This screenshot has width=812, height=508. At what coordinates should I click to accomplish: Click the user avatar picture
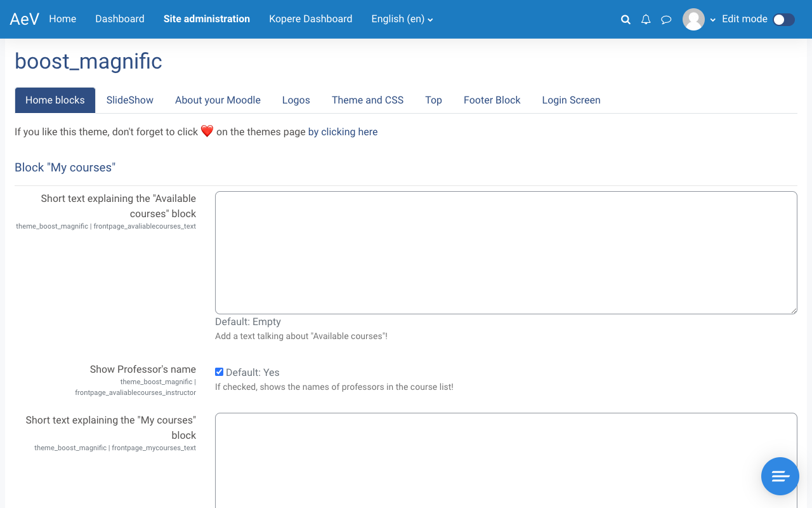coord(693,19)
